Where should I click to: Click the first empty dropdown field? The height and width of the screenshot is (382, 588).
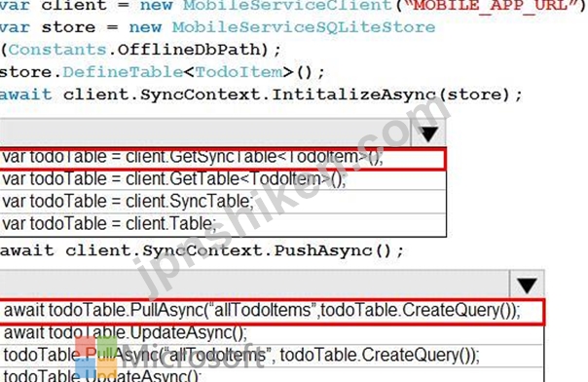(205, 134)
